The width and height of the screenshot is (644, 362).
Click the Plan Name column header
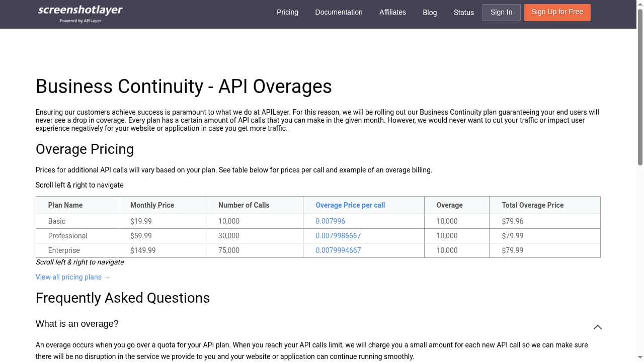(77, 205)
